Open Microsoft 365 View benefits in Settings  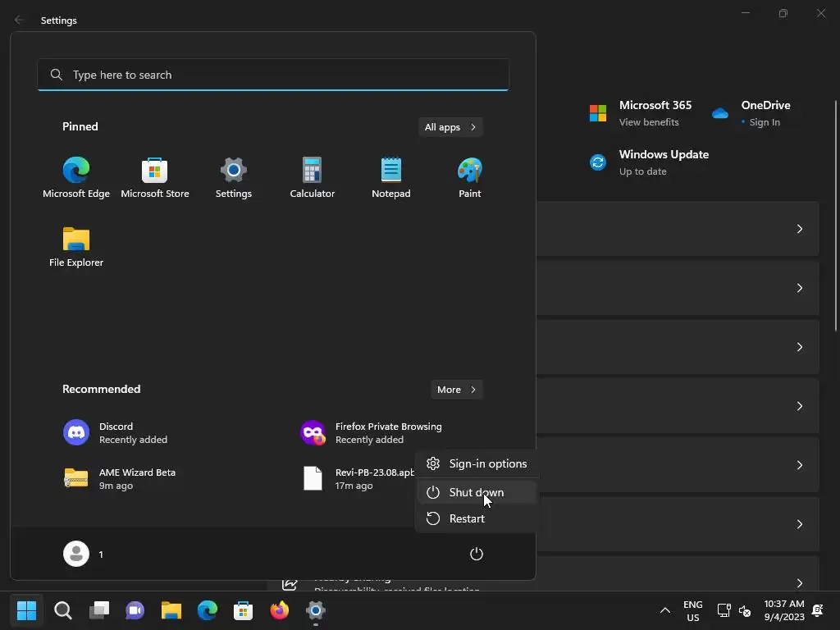pos(641,113)
